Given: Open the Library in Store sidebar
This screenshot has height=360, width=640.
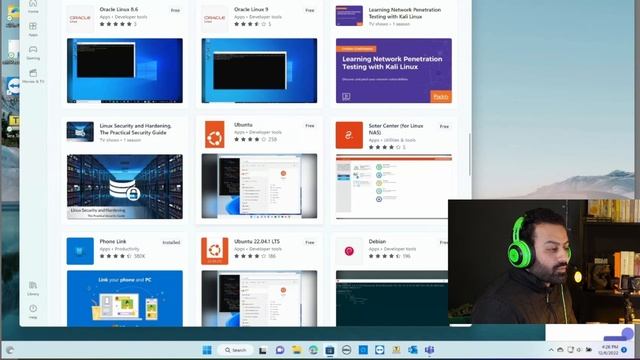Looking at the screenshot, I should (x=33, y=288).
